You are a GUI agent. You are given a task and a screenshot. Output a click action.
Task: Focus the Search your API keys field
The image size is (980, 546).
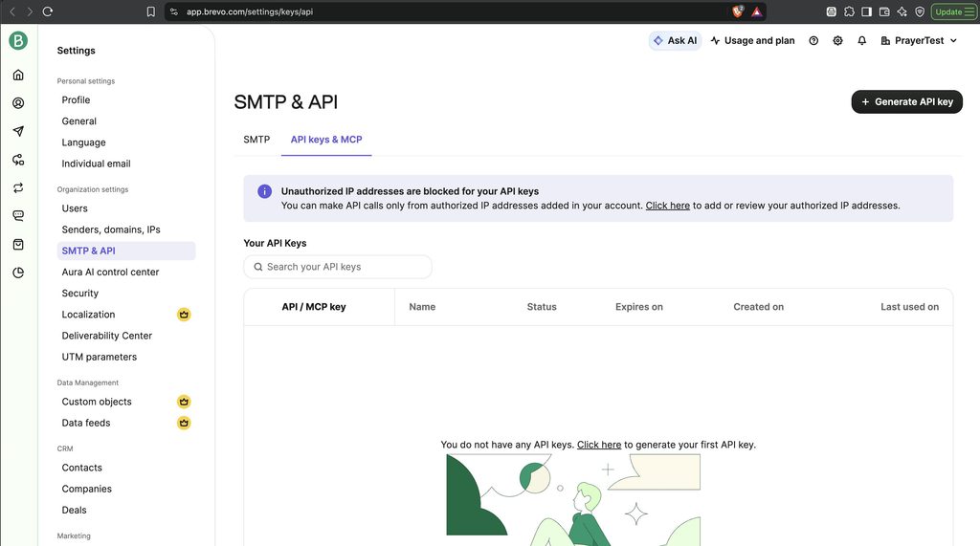pyautogui.click(x=338, y=267)
